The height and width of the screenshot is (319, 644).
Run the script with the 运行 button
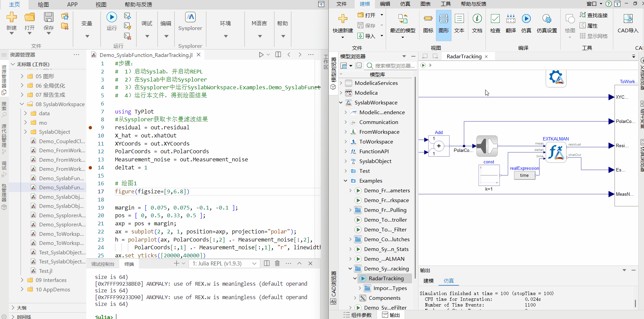(112, 18)
